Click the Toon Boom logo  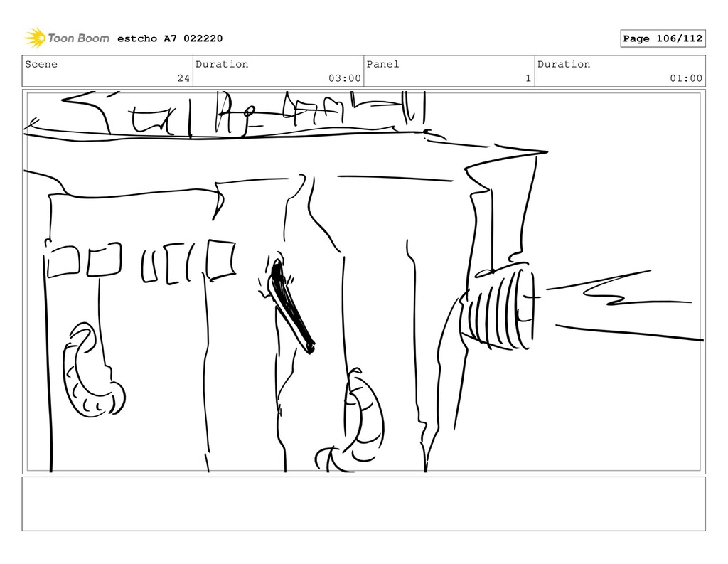click(67, 38)
